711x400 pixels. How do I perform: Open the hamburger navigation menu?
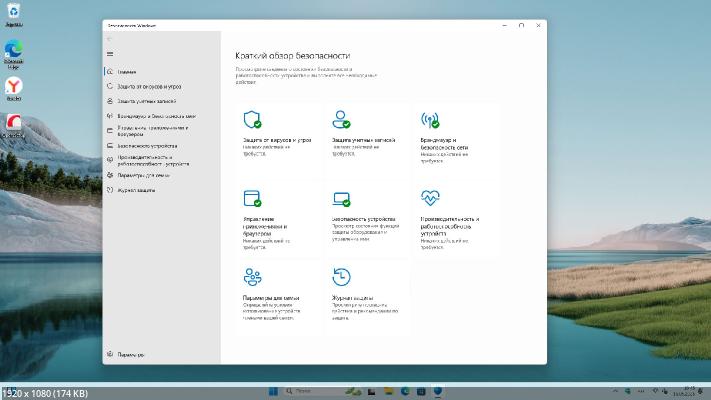[x=110, y=54]
